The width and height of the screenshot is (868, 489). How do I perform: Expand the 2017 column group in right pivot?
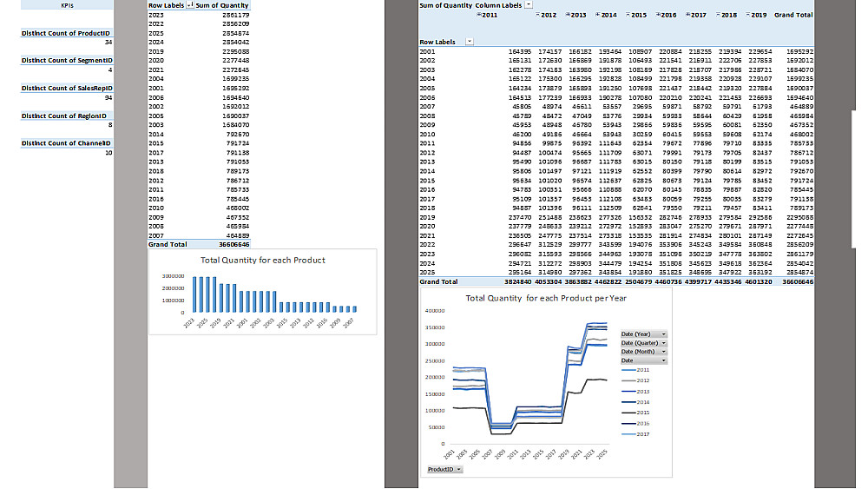(687, 15)
